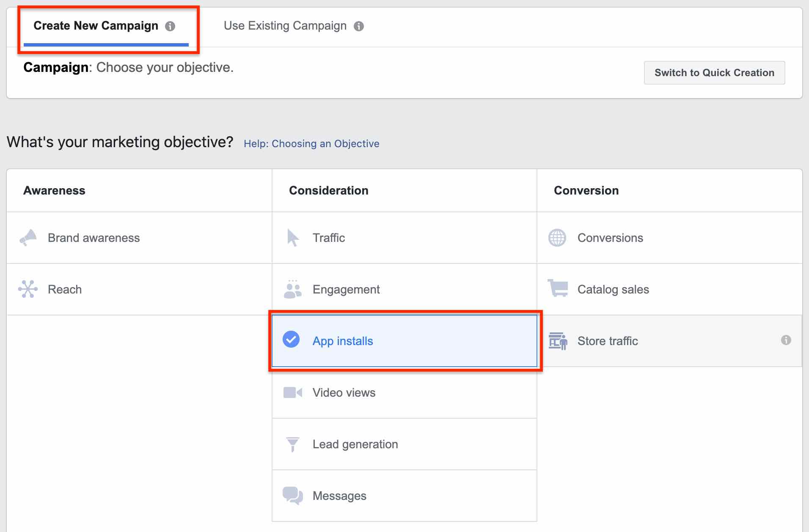Select the Traffic objective
Screen dimensions: 809x532
click(329, 238)
